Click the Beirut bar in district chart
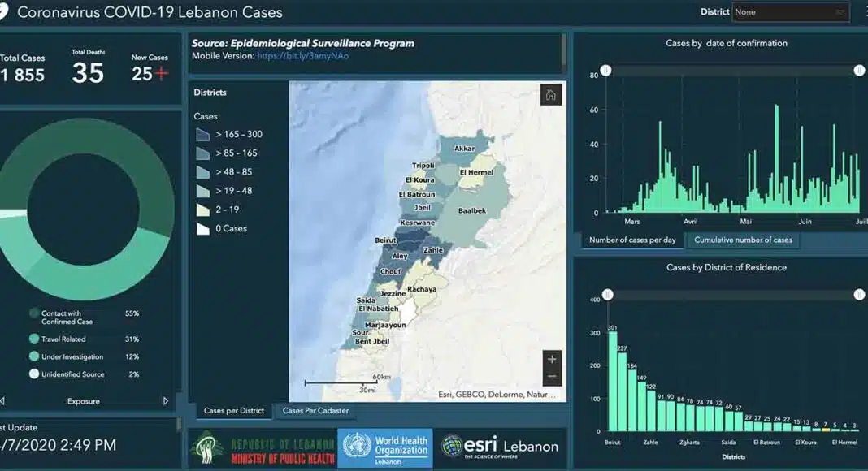Image resolution: width=868 pixels, height=471 pixels. 613,381
